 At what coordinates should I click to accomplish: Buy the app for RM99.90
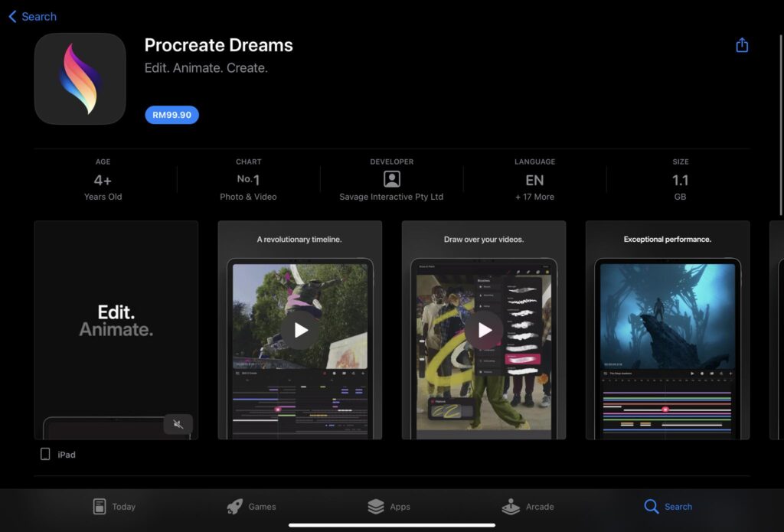click(171, 115)
